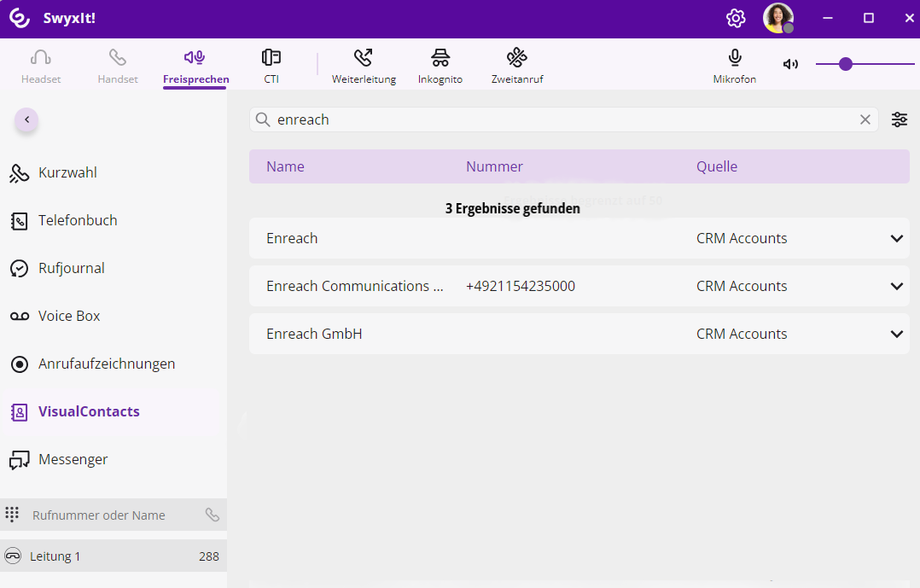Click the 288 extension number
920x588 pixels.
[x=208, y=556]
